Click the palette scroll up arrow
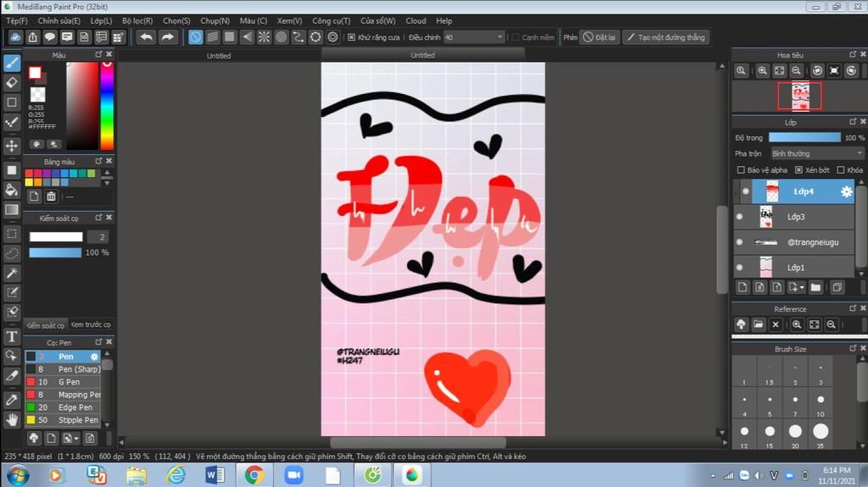Screen dimensions: 868x487 click(108, 174)
